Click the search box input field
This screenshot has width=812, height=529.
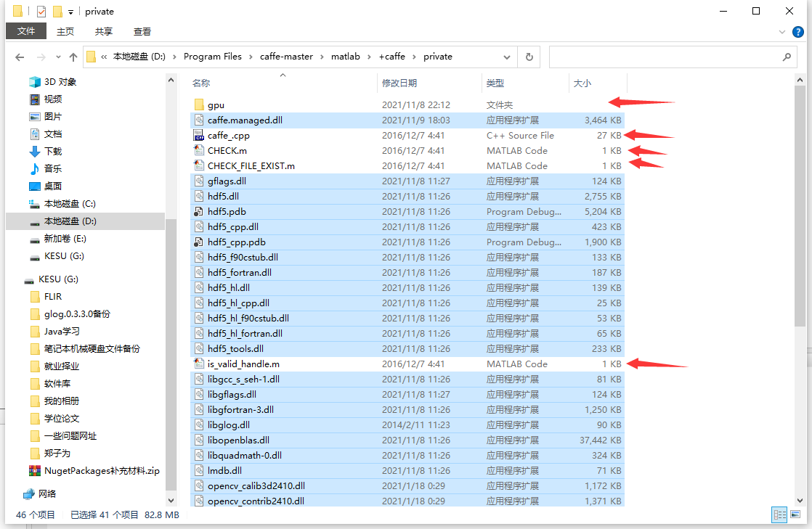coord(665,57)
